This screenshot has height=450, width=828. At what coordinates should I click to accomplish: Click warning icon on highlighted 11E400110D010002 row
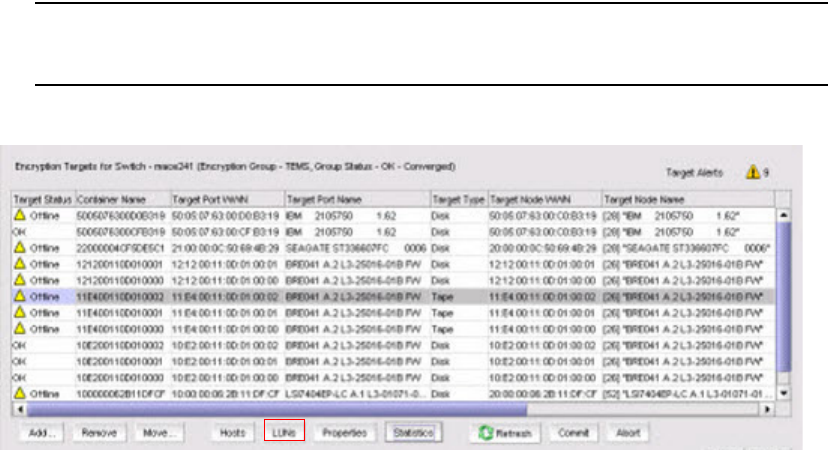pos(20,297)
